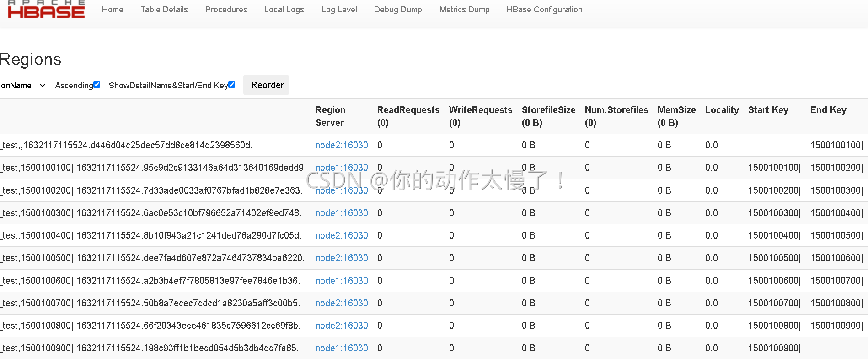Viewport: 868px width, 359px height.
Task: Open node1:16030 link in 1500100600| region row
Action: tap(342, 281)
